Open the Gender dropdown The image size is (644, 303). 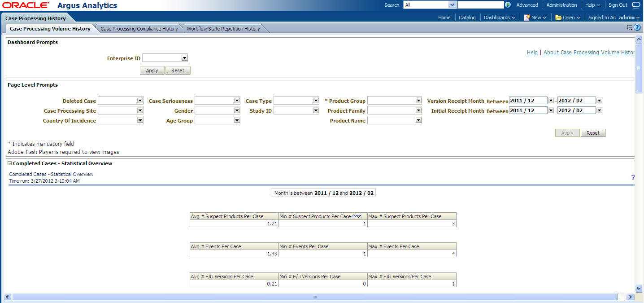tap(237, 110)
